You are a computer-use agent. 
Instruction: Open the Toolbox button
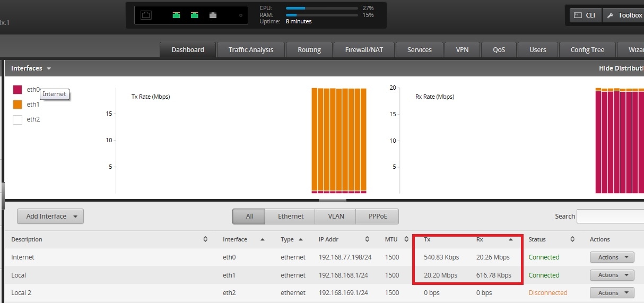click(x=623, y=15)
